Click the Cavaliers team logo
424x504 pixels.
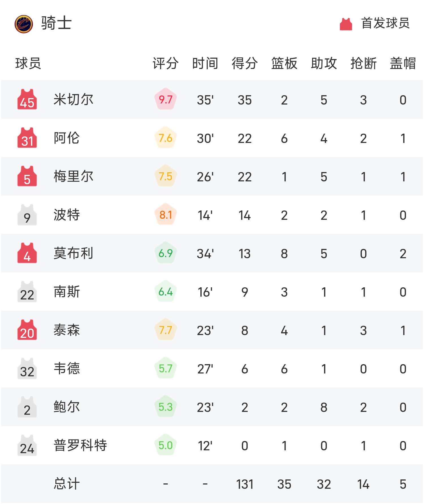point(24,24)
